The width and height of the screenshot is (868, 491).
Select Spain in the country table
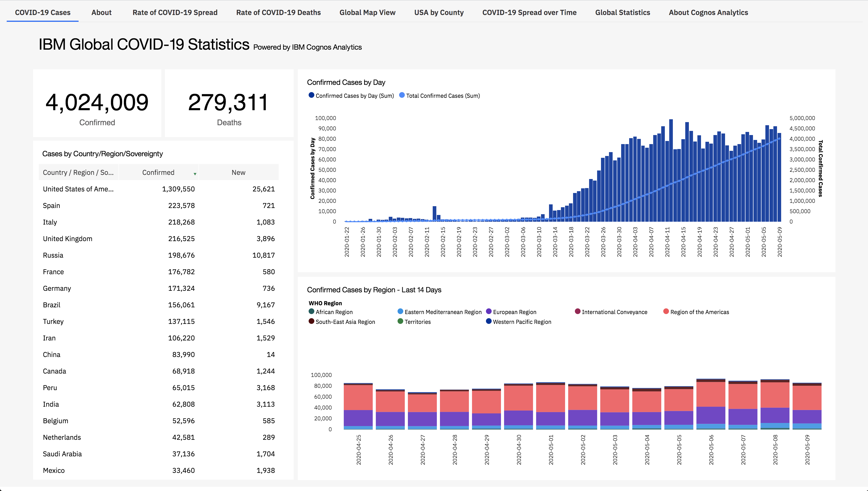point(159,206)
